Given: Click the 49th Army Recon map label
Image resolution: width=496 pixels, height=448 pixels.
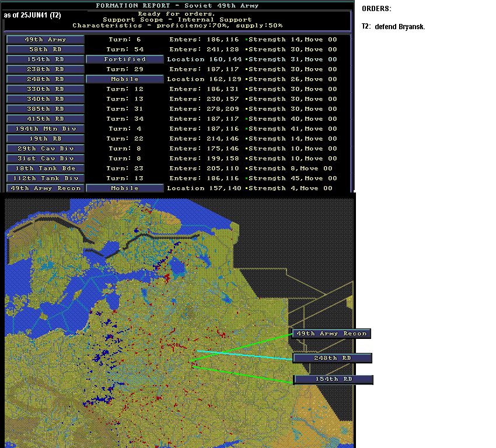Looking at the screenshot, I should click(x=331, y=334).
